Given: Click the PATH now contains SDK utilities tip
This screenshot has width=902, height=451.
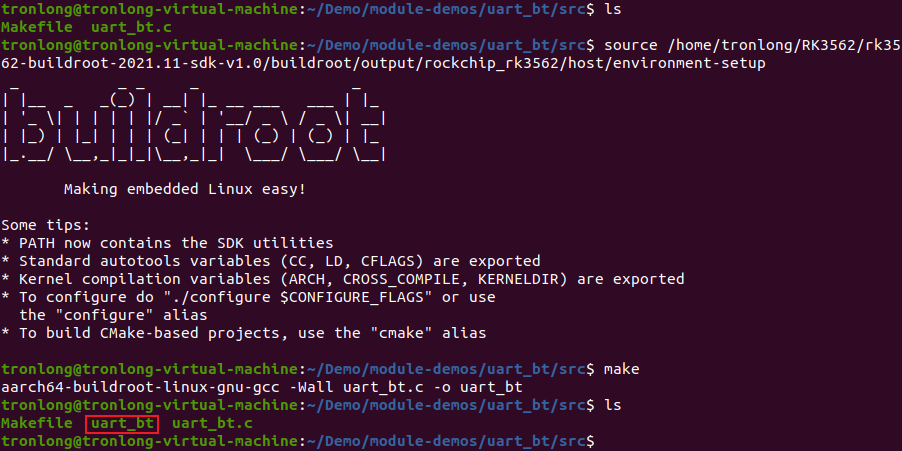Looking at the screenshot, I should point(167,243).
